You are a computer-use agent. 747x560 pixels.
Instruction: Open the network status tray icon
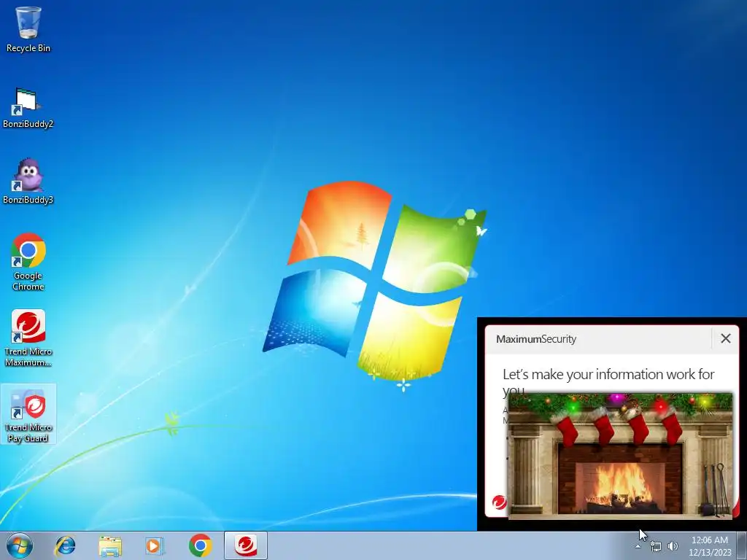coord(656,547)
